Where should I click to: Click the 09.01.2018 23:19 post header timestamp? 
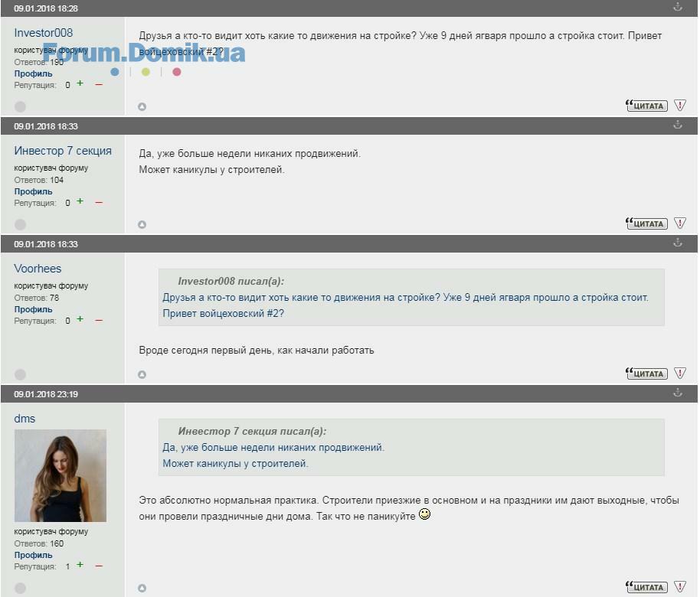pos(46,394)
